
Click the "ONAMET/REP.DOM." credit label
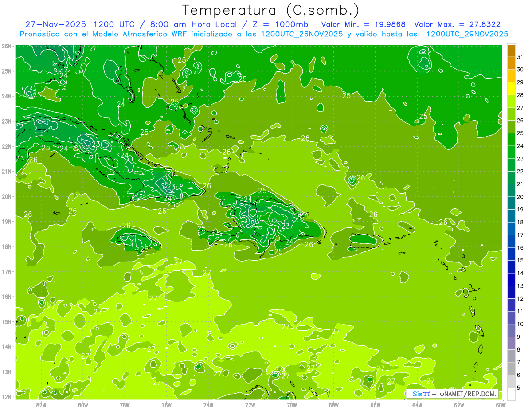(467, 394)
